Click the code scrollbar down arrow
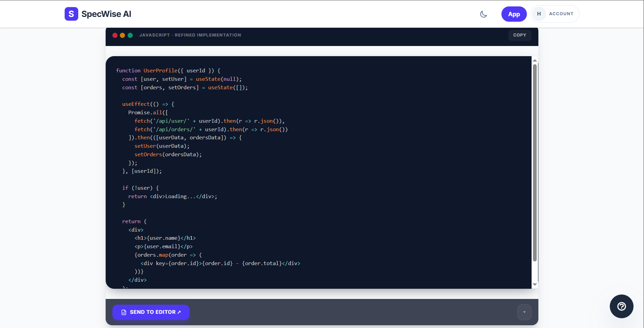The width and height of the screenshot is (644, 328). click(535, 284)
